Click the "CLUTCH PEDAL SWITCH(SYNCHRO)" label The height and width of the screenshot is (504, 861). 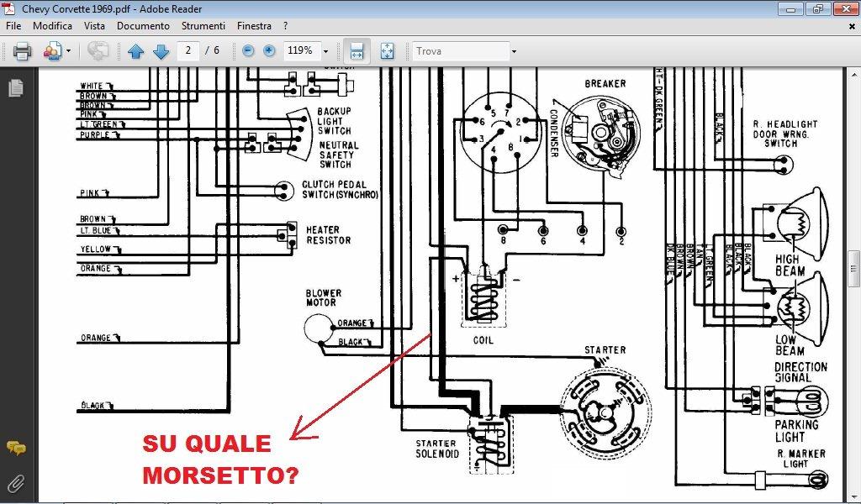point(340,190)
